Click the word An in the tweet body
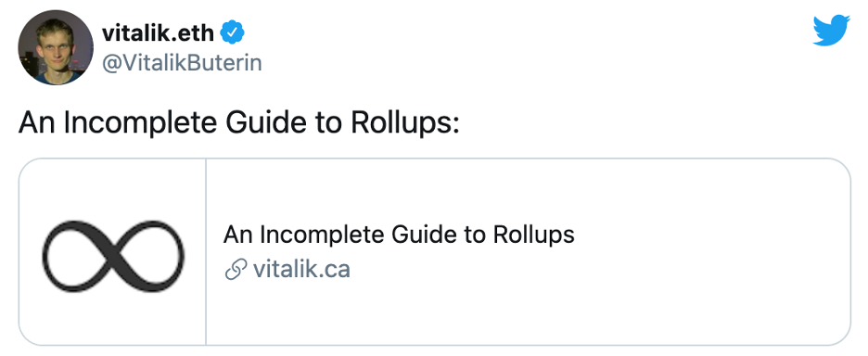 pyautogui.click(x=37, y=123)
